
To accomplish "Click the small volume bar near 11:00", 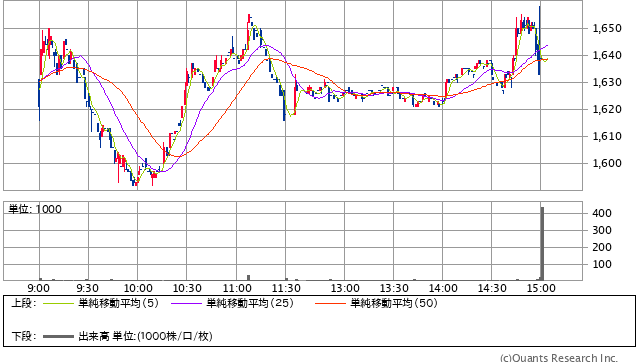I will pos(249,278).
